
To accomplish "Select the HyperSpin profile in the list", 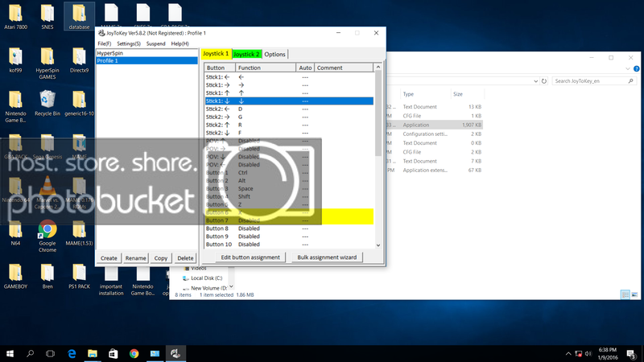I will point(110,53).
